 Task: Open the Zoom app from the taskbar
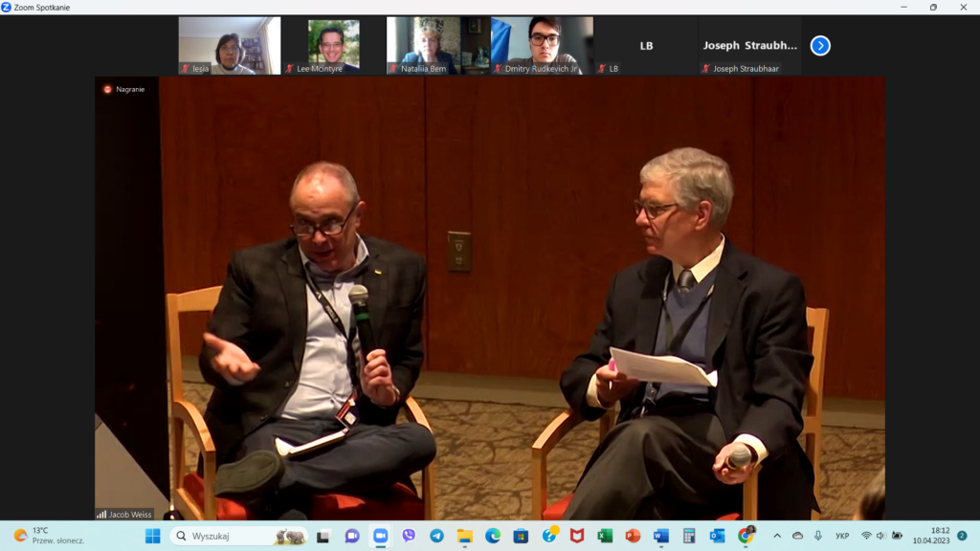[380, 536]
